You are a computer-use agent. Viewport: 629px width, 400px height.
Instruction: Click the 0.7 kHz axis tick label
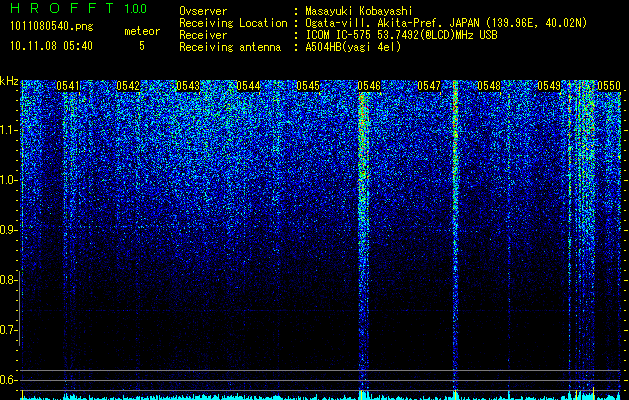[x=8, y=330]
